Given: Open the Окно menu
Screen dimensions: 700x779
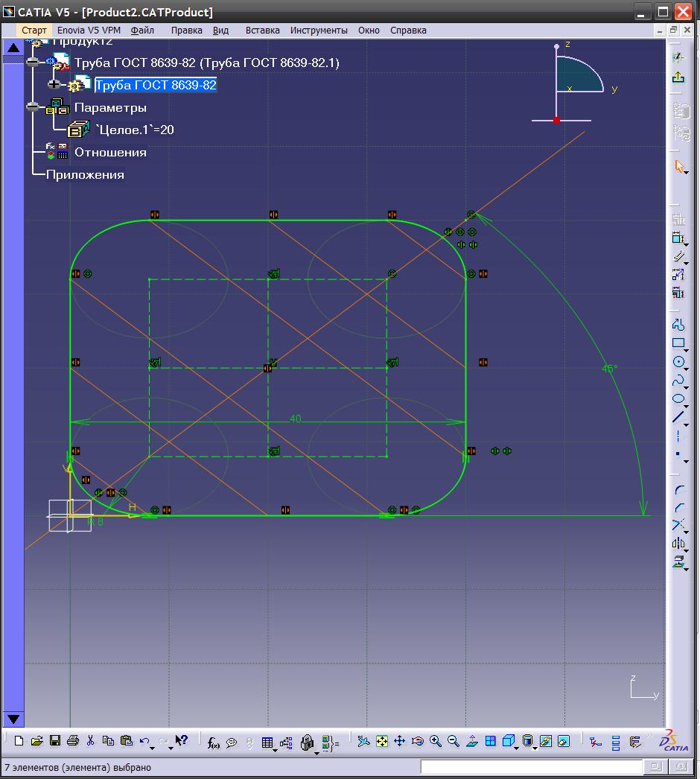Looking at the screenshot, I should tap(369, 31).
